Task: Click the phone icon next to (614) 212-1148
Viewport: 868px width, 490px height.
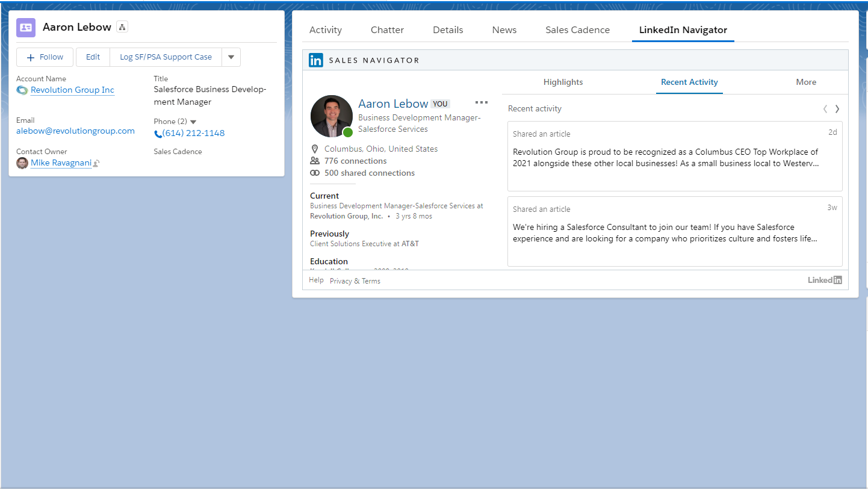Action: tap(158, 134)
